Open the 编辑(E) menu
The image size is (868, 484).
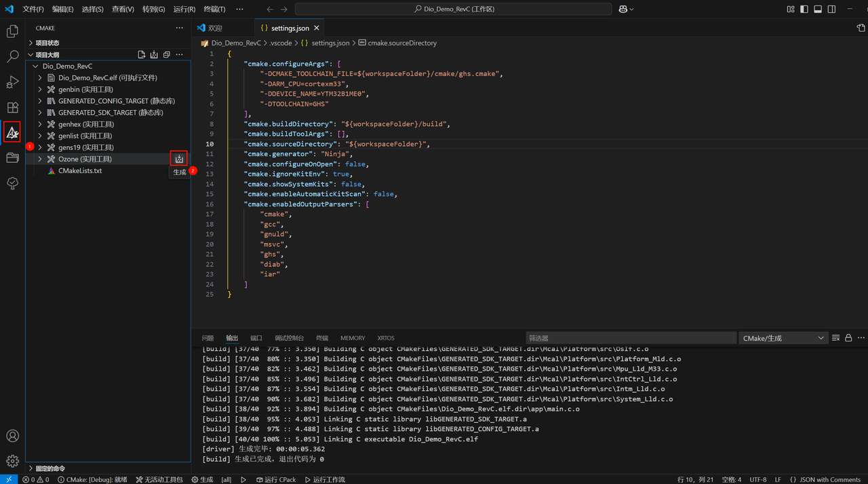pyautogui.click(x=63, y=9)
